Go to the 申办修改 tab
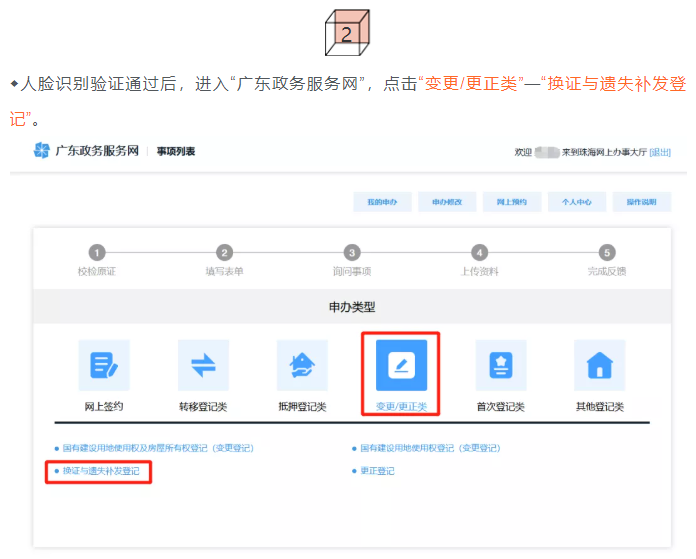This screenshot has height=559, width=696. click(x=447, y=202)
